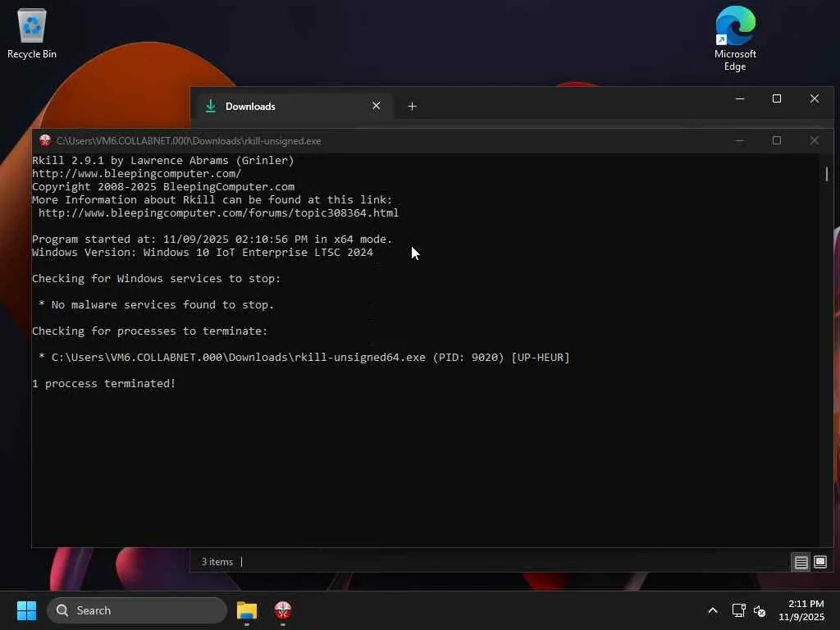Open File Explorer from the taskbar
The height and width of the screenshot is (630, 840).
point(247,610)
